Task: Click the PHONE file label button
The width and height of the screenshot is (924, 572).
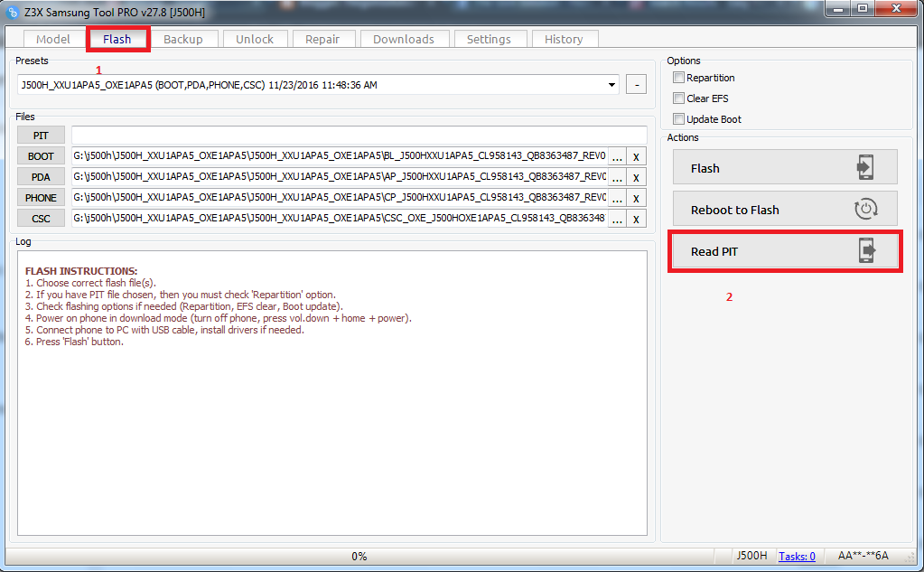Action: (x=41, y=198)
